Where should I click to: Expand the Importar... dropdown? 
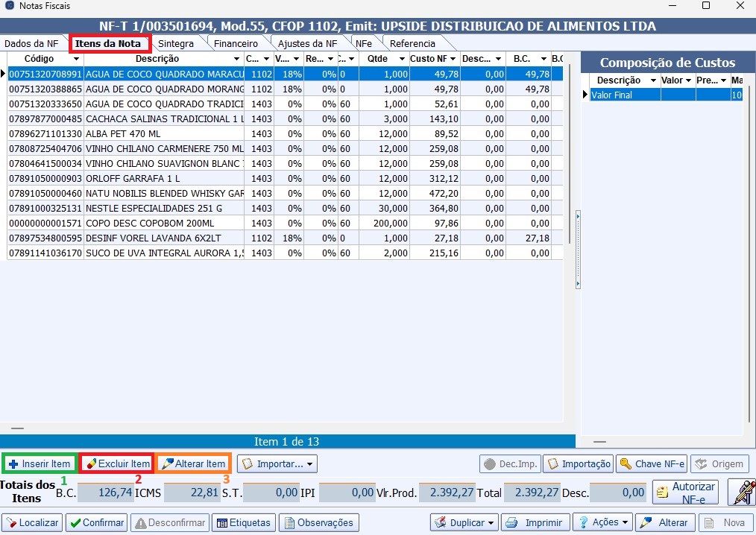(309, 464)
